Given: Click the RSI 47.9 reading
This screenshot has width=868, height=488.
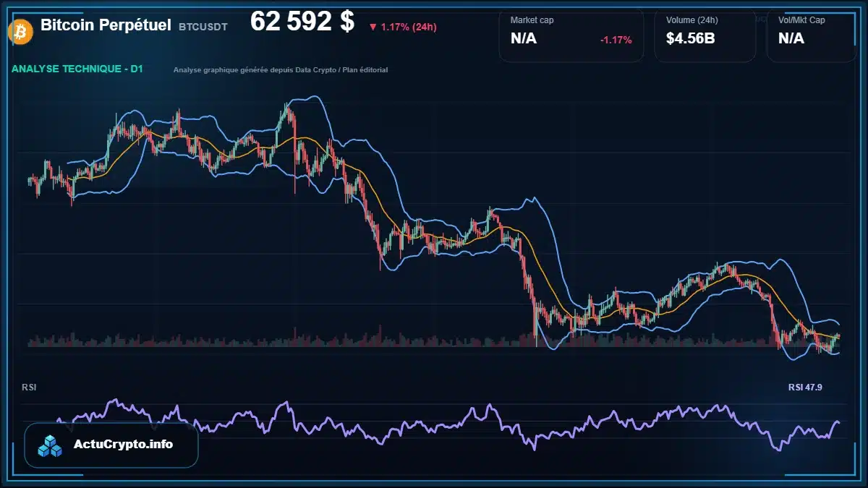Looking at the screenshot, I should click(x=805, y=388).
